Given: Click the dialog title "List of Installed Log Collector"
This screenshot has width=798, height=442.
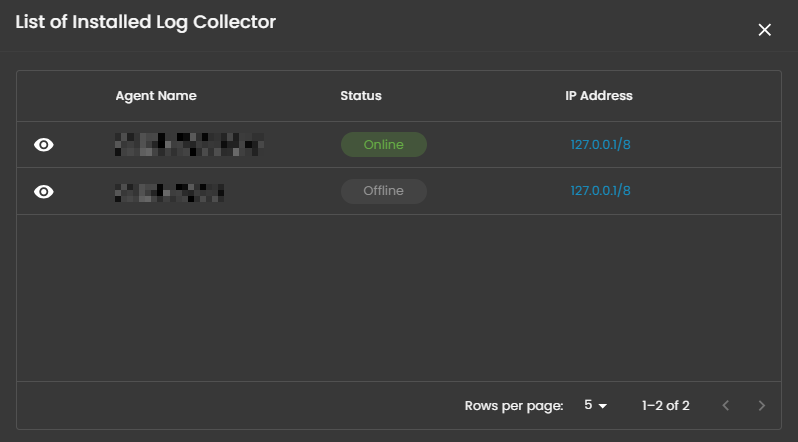Looking at the screenshot, I should 146,21.
